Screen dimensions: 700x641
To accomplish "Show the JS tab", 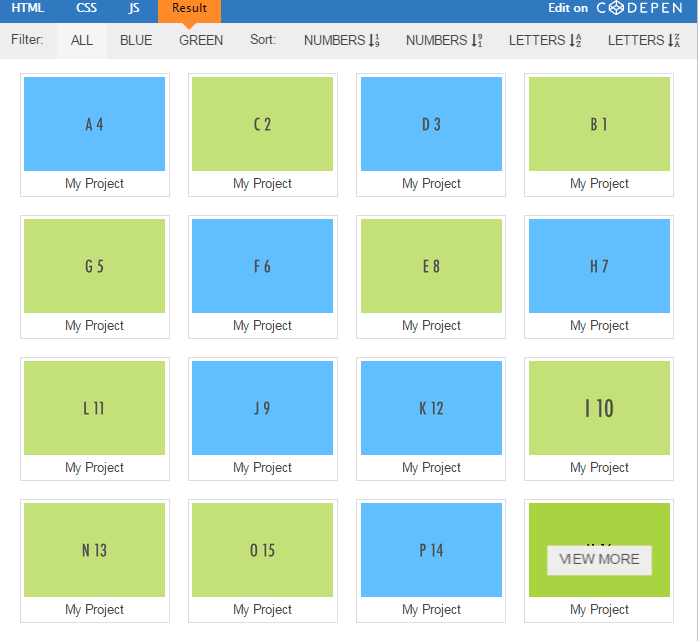I will click(134, 8).
